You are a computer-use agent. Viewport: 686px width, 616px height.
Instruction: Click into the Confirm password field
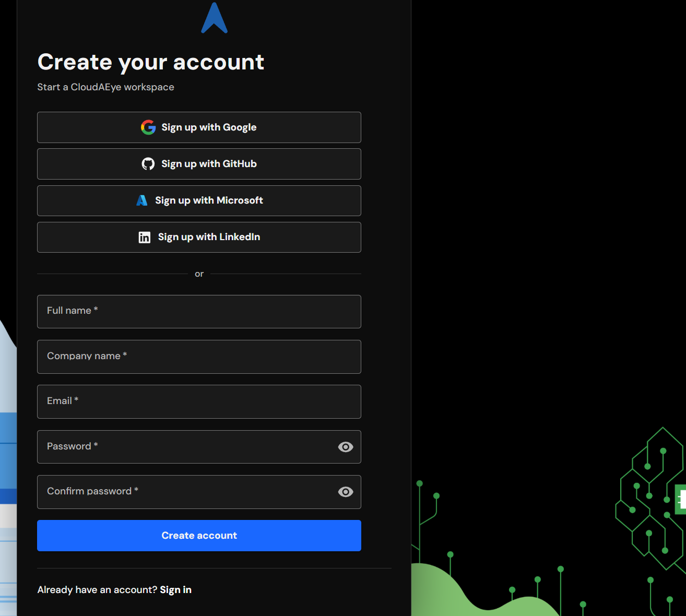tap(199, 492)
